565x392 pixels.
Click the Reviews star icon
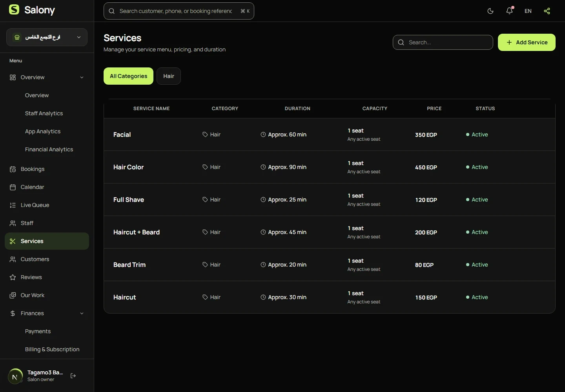point(13,277)
